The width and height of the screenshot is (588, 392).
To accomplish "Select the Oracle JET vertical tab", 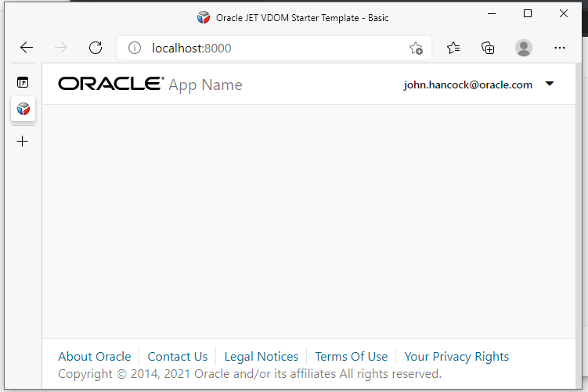I will (23, 109).
